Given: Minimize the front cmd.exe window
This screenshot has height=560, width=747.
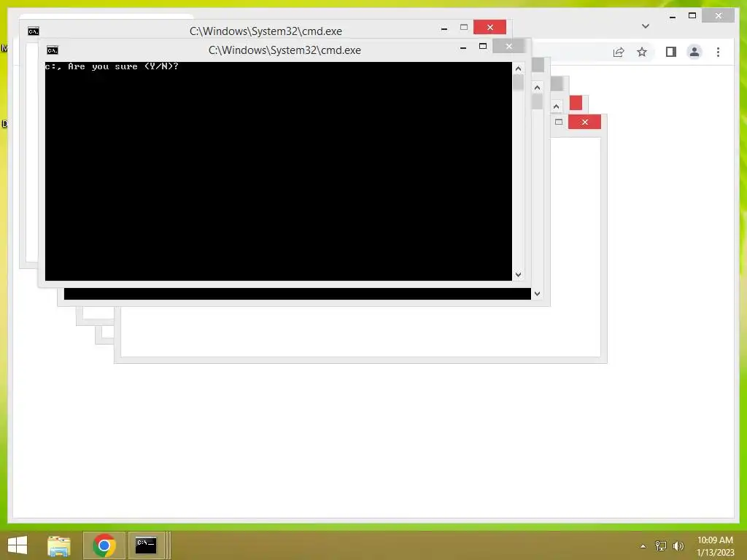Looking at the screenshot, I should pos(463,47).
